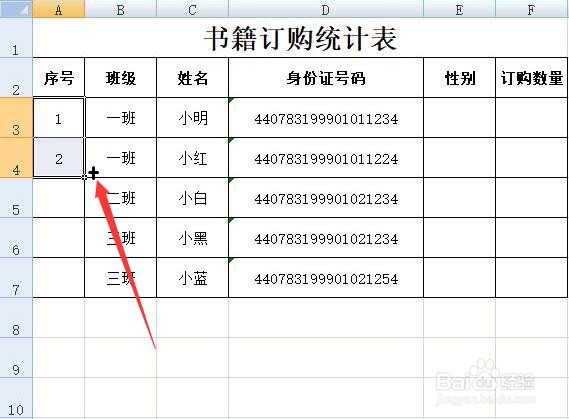Select cell A3 containing 1

click(x=59, y=118)
